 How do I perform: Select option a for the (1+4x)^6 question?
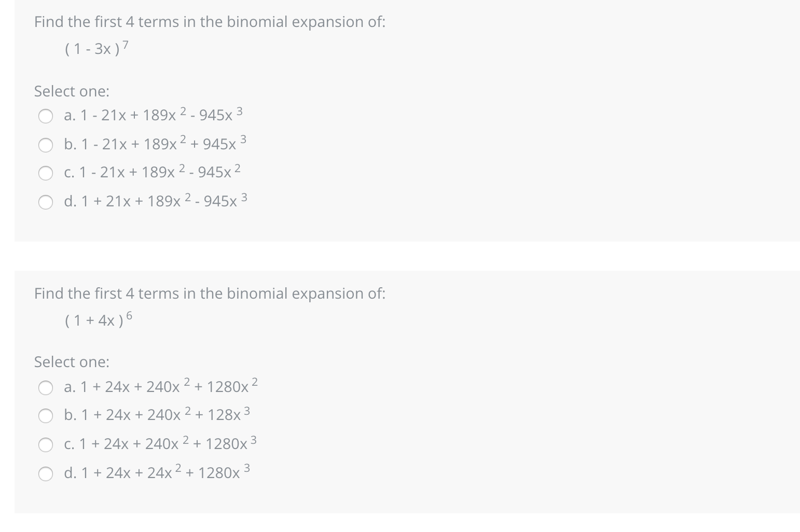click(x=46, y=387)
